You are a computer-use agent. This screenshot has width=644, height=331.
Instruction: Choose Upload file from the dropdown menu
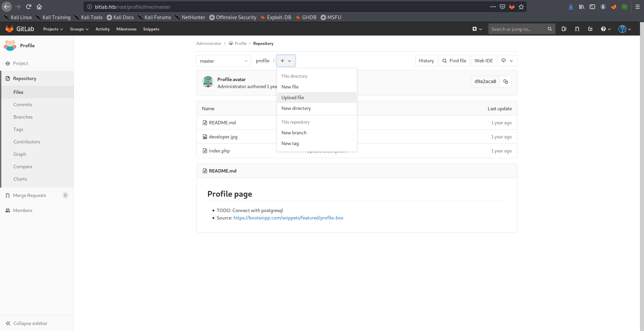293,97
